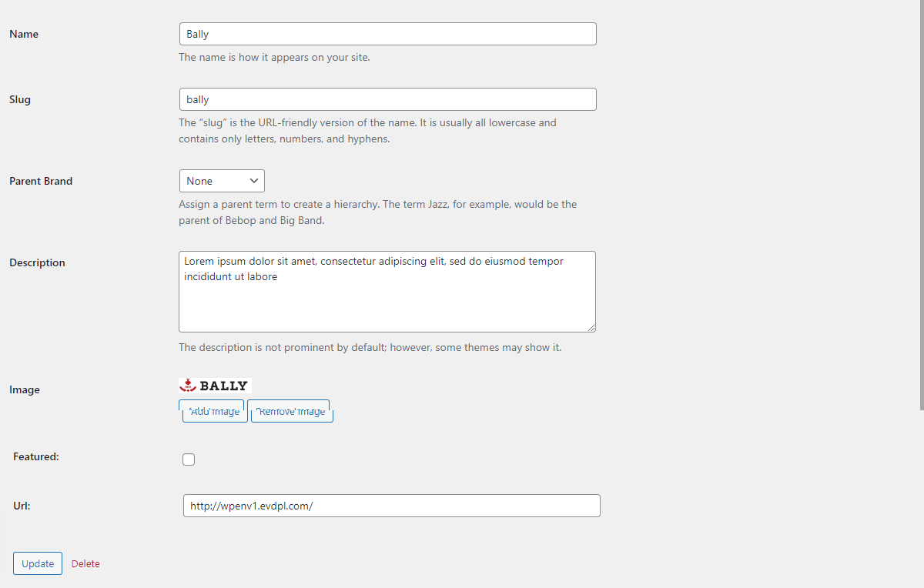This screenshot has height=588, width=924.
Task: Click the Remove Image button
Action: pos(290,411)
